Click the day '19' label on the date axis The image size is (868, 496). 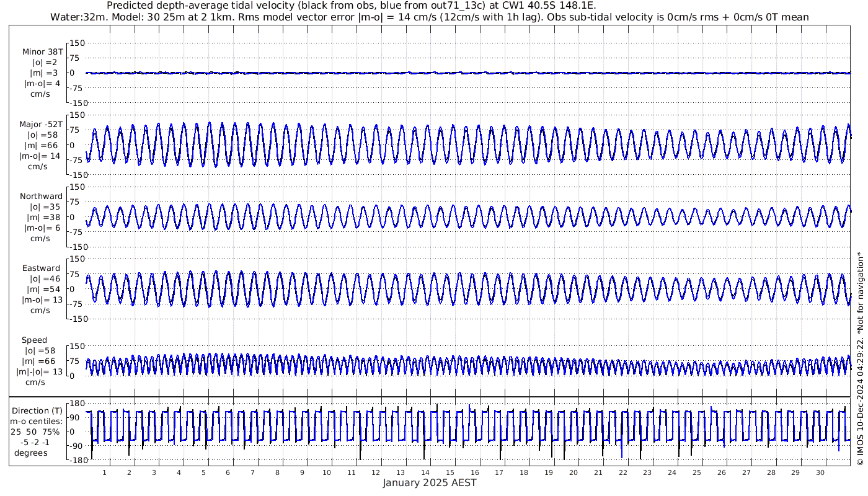(x=549, y=472)
